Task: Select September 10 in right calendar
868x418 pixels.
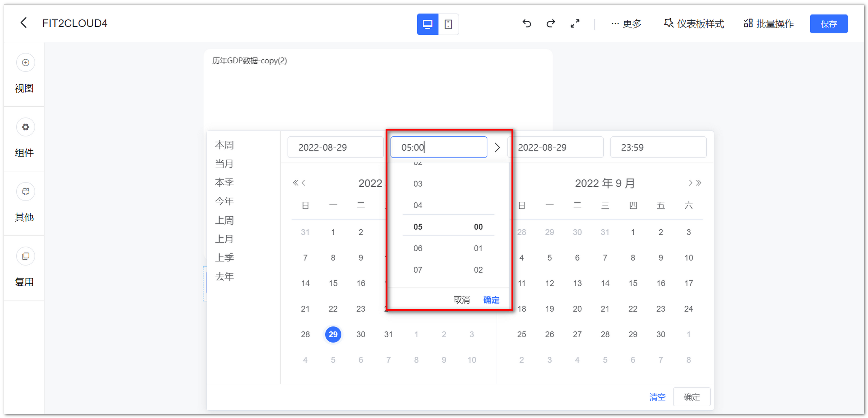Action: (x=688, y=258)
